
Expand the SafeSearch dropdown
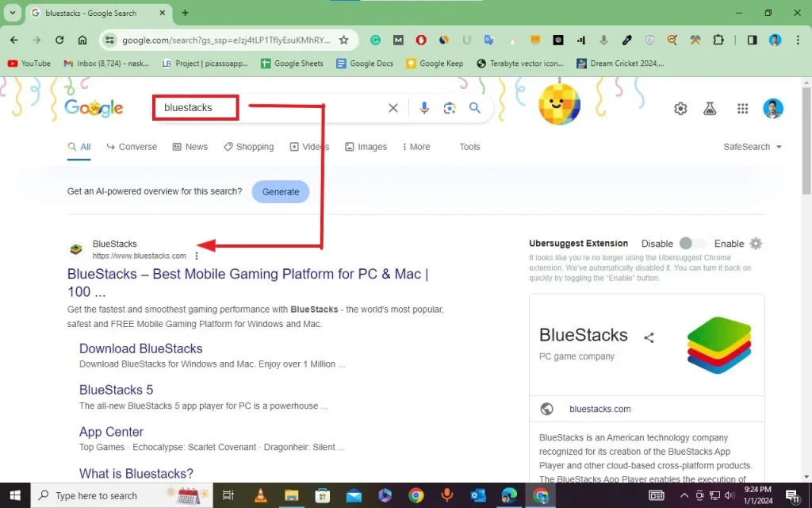point(752,147)
